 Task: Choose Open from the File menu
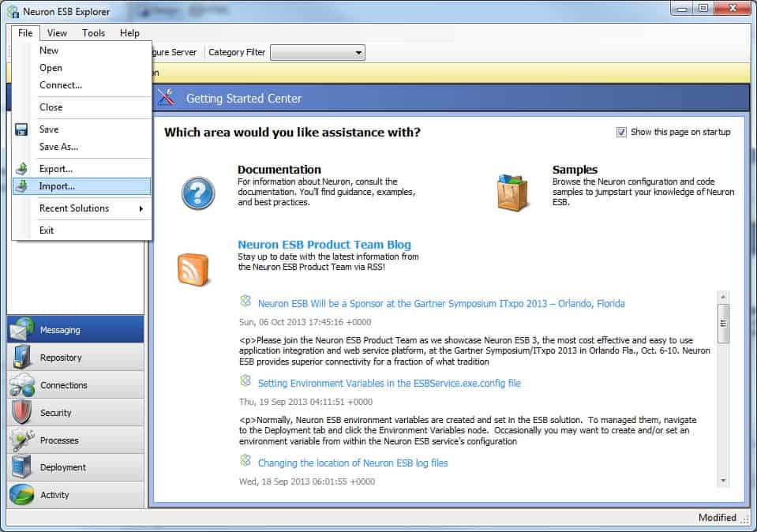point(81,68)
